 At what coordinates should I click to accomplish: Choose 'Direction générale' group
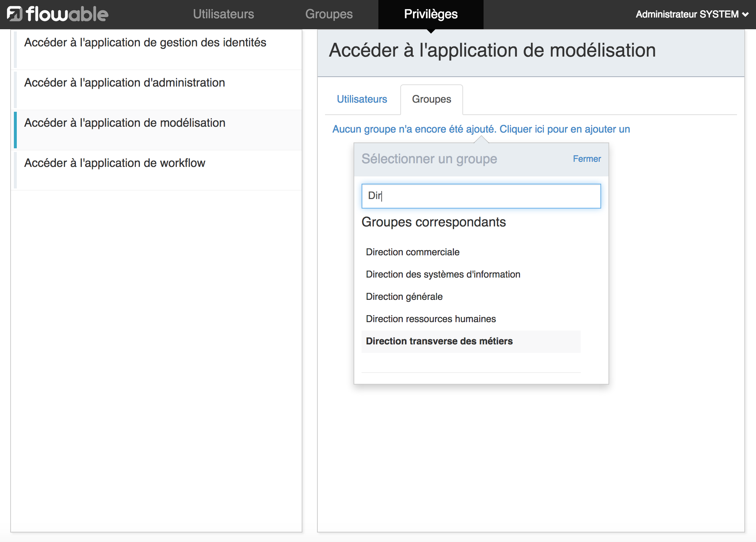(471, 297)
